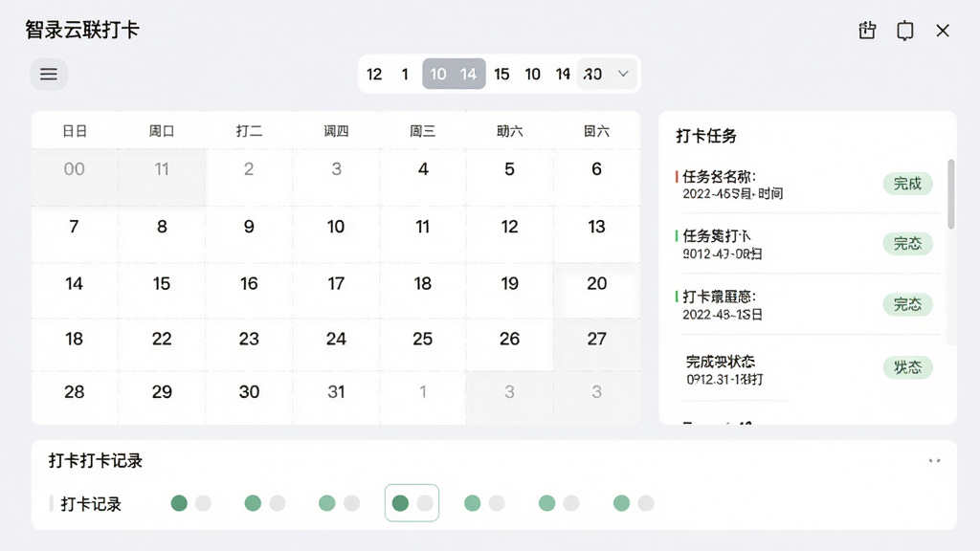Click the 打卡任务 panel scrollbar thumb
980x551 pixels.
pyautogui.click(x=950, y=193)
